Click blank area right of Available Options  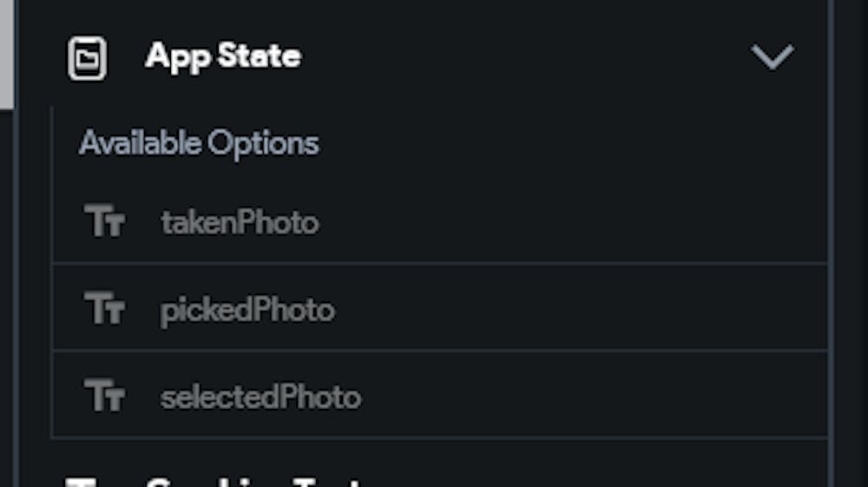click(564, 143)
